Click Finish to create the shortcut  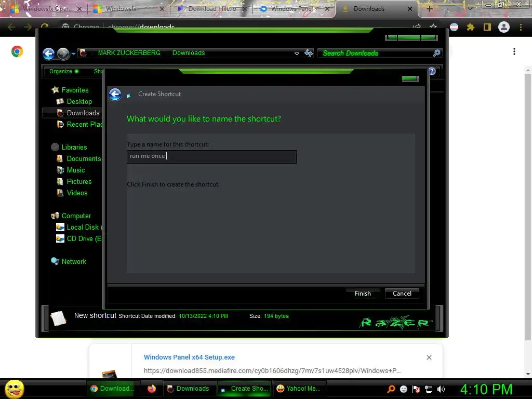click(363, 294)
